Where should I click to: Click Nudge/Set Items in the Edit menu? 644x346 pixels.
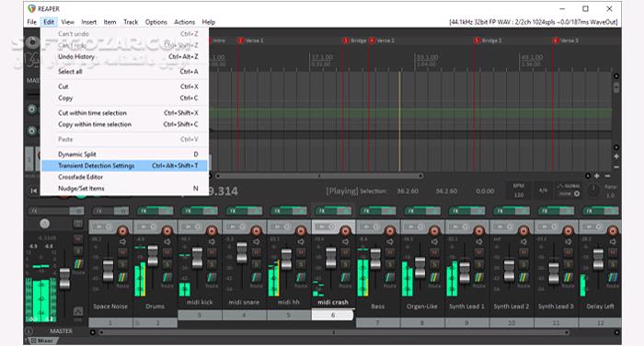click(x=124, y=189)
